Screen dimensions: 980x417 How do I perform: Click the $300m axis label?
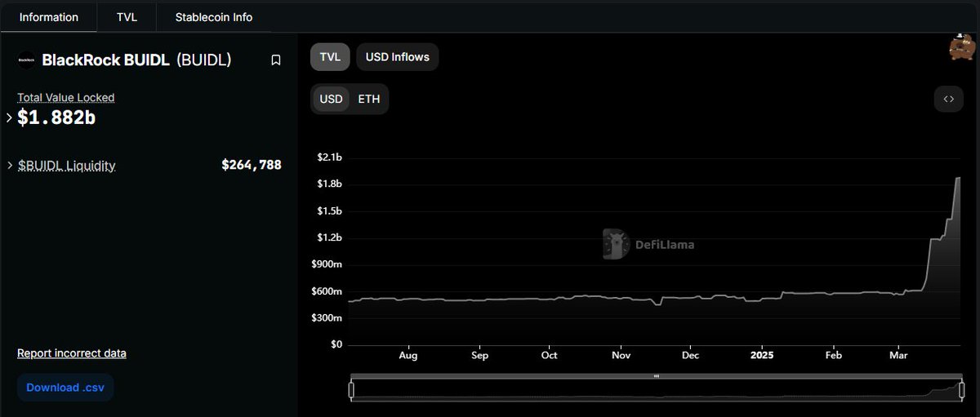point(327,317)
